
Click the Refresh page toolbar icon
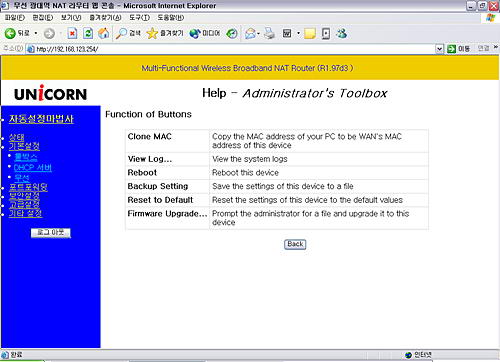pyautogui.click(x=88, y=33)
